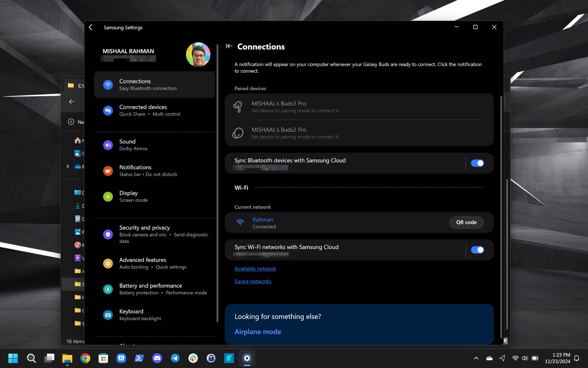Click the QR code button
588x368 pixels.
[466, 222]
